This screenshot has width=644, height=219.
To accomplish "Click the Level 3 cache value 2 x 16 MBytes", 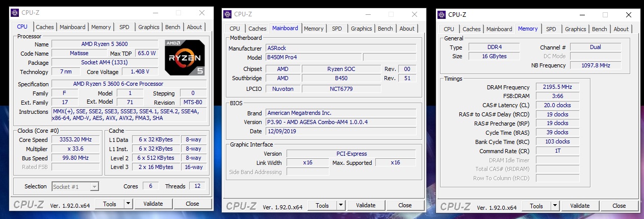I will [x=156, y=167].
